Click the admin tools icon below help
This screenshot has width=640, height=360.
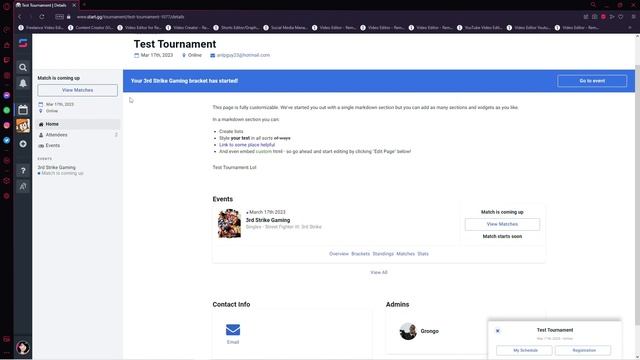click(23, 187)
